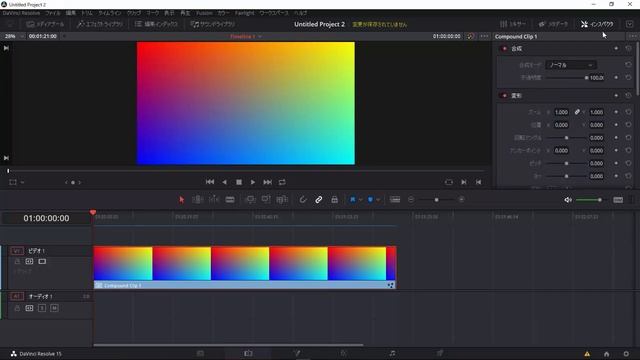
Task: Click the full extent zoom icon
Action: point(395,200)
